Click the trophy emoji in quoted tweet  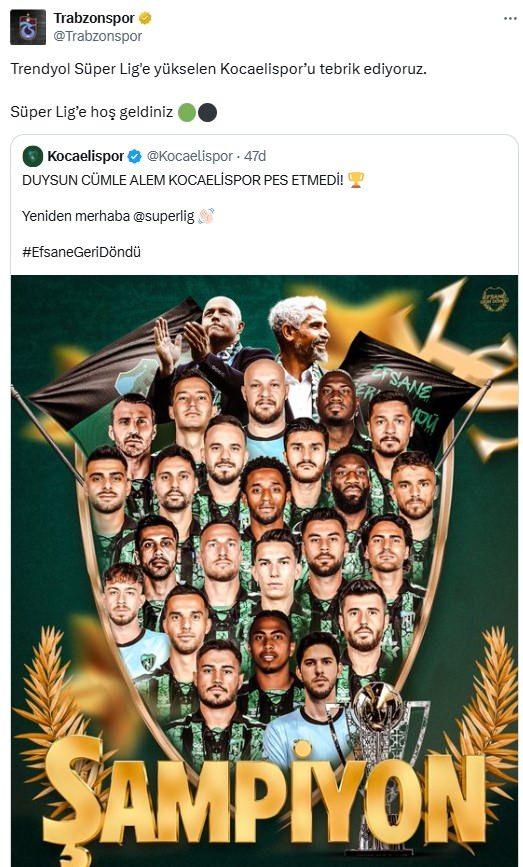click(356, 180)
